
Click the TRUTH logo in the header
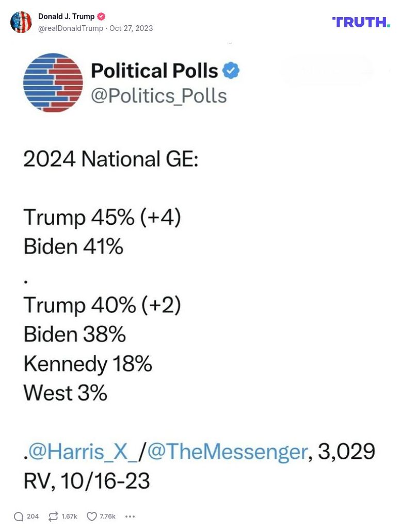click(x=360, y=22)
